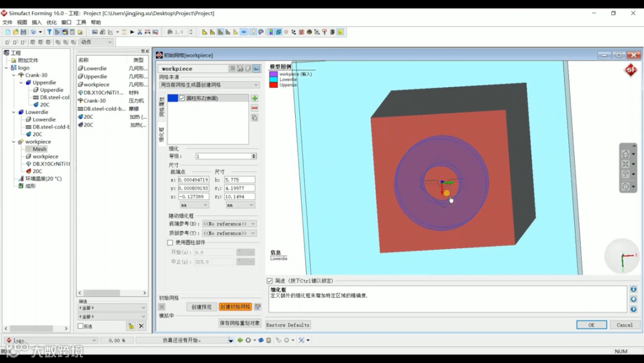
Task: Click OK in the mesh dialog
Action: tap(592, 325)
